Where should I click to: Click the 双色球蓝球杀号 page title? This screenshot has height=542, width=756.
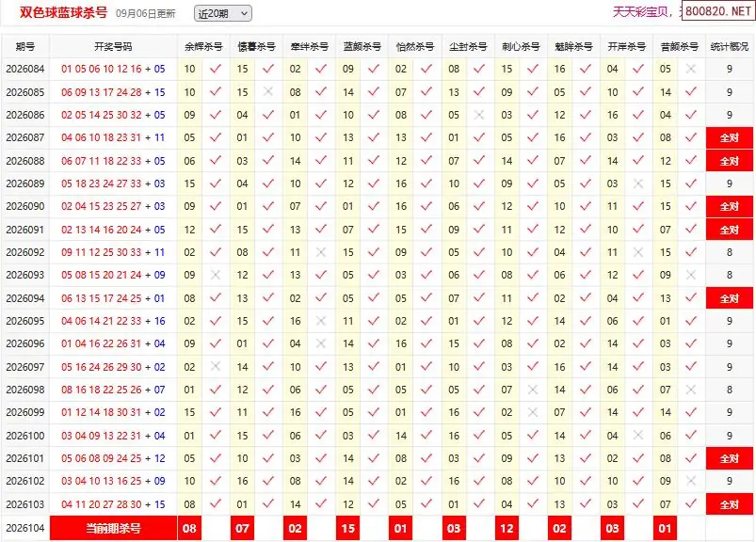[x=63, y=12]
